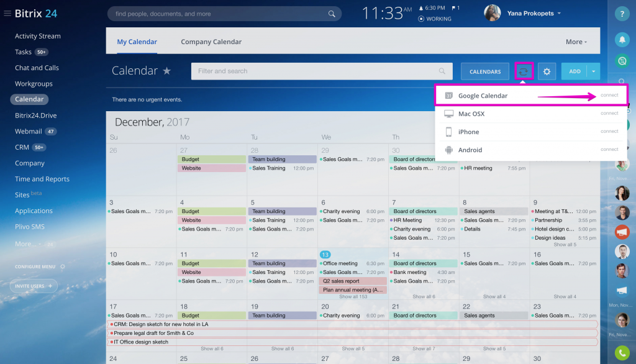The height and width of the screenshot is (364, 636).
Task: Switch to My Calendar tab
Action: click(137, 42)
